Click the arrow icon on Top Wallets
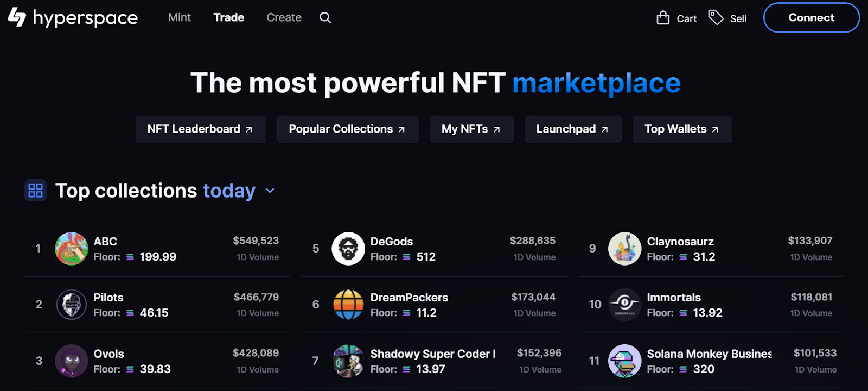Image resolution: width=868 pixels, height=391 pixels. (715, 130)
